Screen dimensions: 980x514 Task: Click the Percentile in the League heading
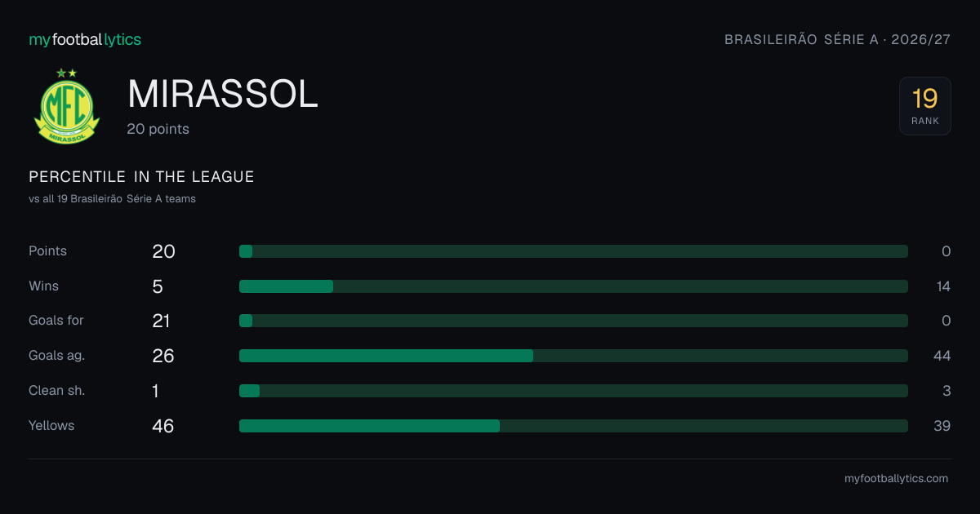pyautogui.click(x=141, y=177)
